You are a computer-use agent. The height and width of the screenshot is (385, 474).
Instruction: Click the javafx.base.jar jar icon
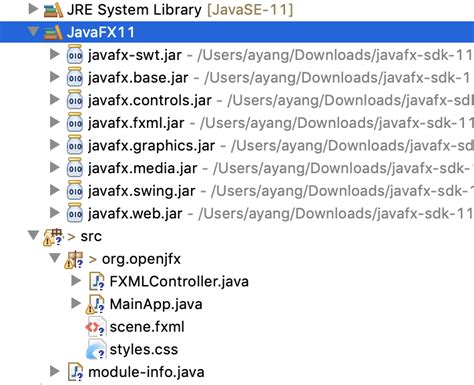(x=75, y=77)
